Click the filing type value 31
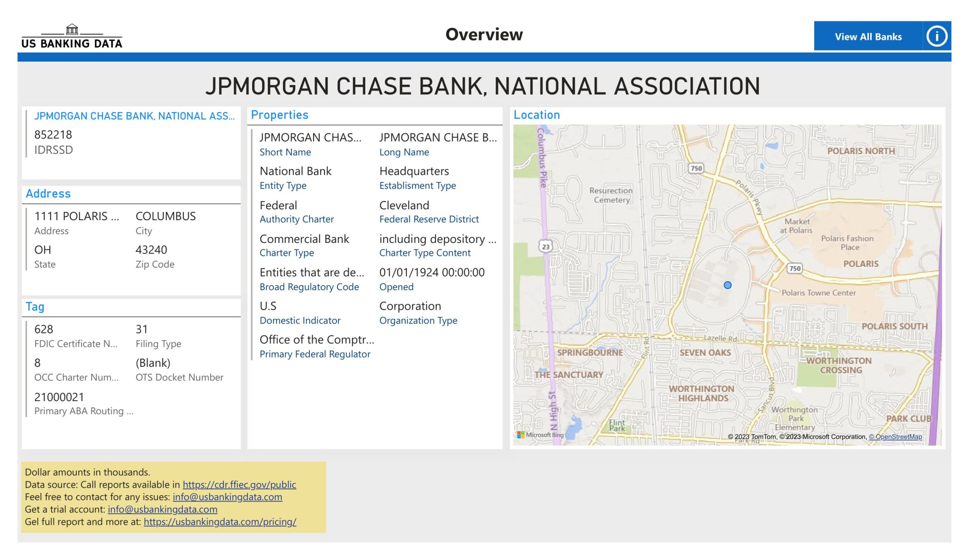The height and width of the screenshot is (560, 969). [x=142, y=329]
